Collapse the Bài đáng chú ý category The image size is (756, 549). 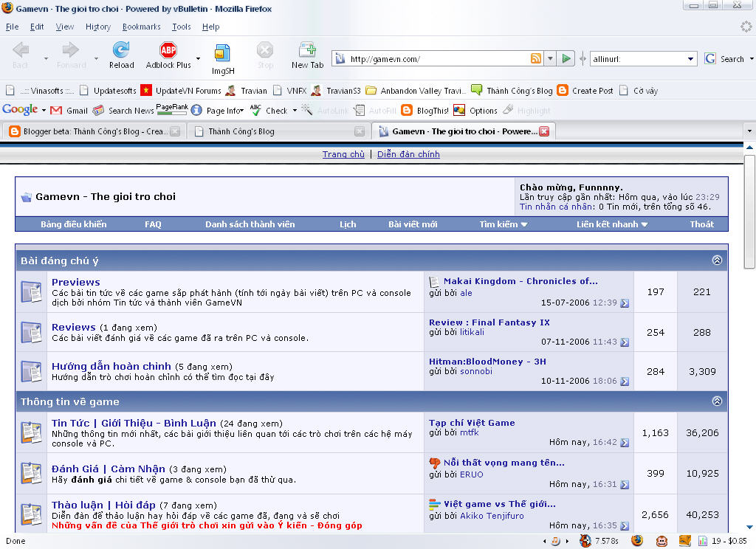[716, 260]
